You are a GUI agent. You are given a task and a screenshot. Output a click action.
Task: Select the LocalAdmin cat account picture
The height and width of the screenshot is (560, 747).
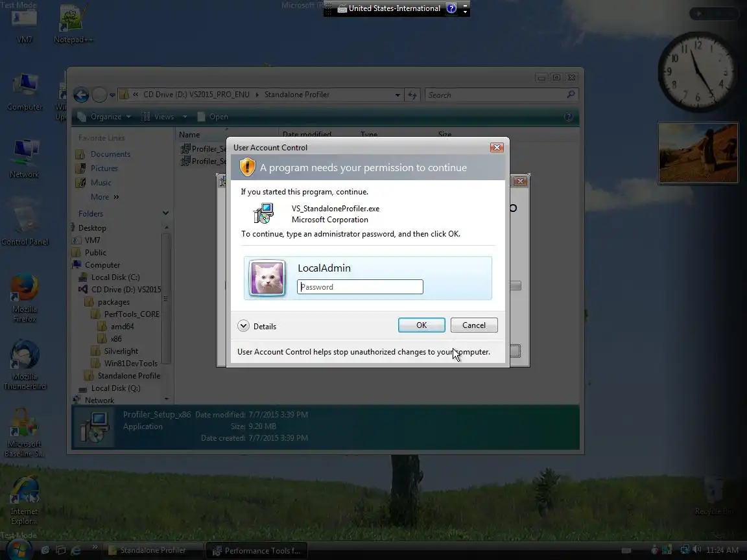(x=267, y=278)
